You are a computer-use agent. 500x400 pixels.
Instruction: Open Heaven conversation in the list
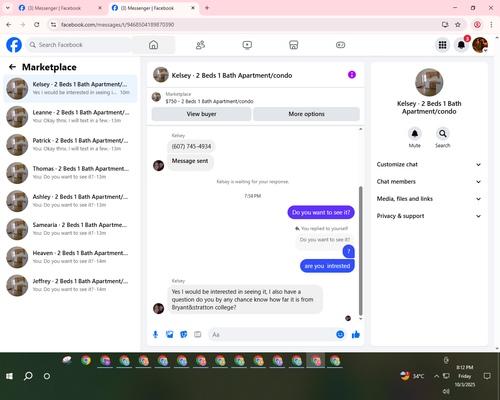pyautogui.click(x=70, y=257)
